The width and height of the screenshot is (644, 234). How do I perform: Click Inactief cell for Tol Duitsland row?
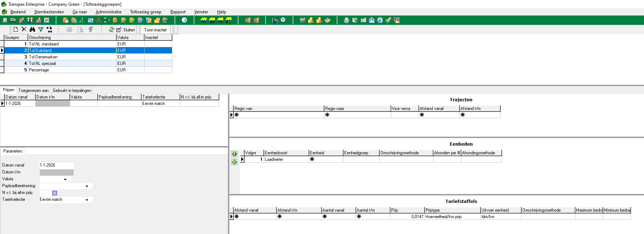(x=158, y=50)
